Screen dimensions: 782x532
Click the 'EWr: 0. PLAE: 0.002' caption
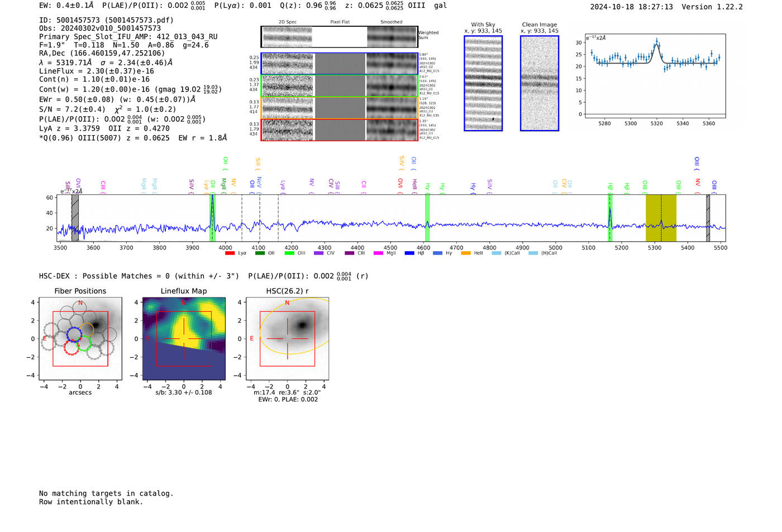coord(288,400)
